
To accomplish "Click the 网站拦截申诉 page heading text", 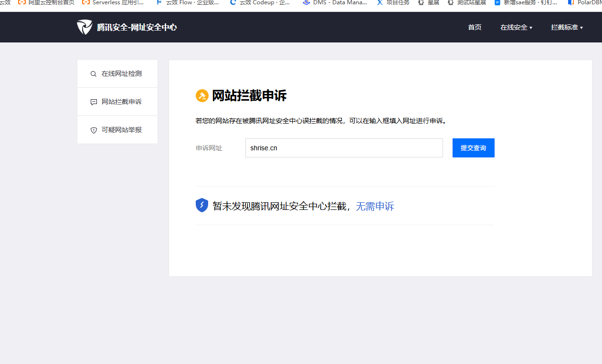I will [249, 95].
